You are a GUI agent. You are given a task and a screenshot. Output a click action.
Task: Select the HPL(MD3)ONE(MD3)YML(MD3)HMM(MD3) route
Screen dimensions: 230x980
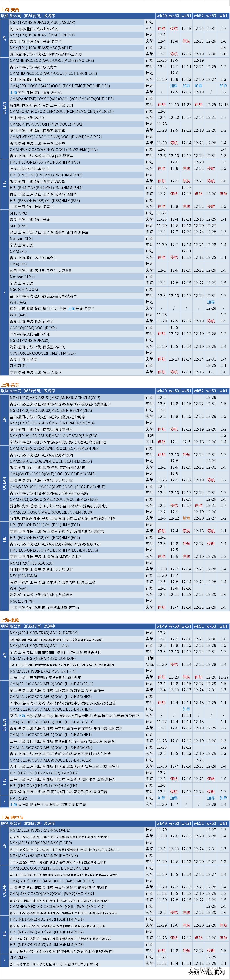coord(46,945)
